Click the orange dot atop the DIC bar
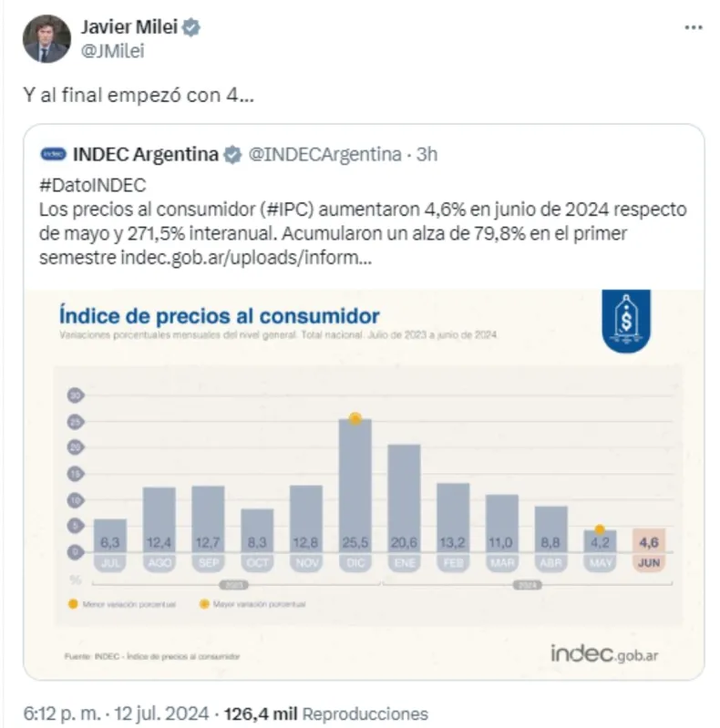 355,418
